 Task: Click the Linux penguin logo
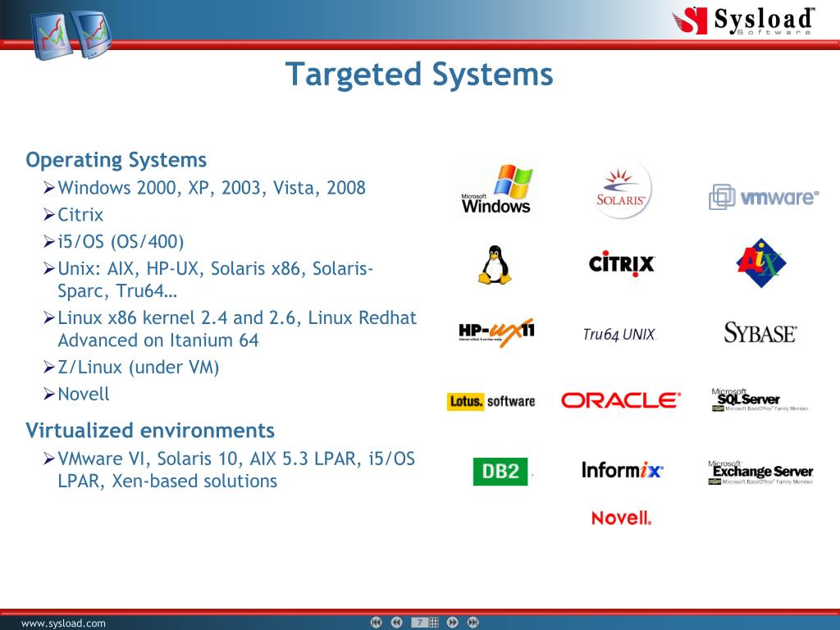click(495, 265)
